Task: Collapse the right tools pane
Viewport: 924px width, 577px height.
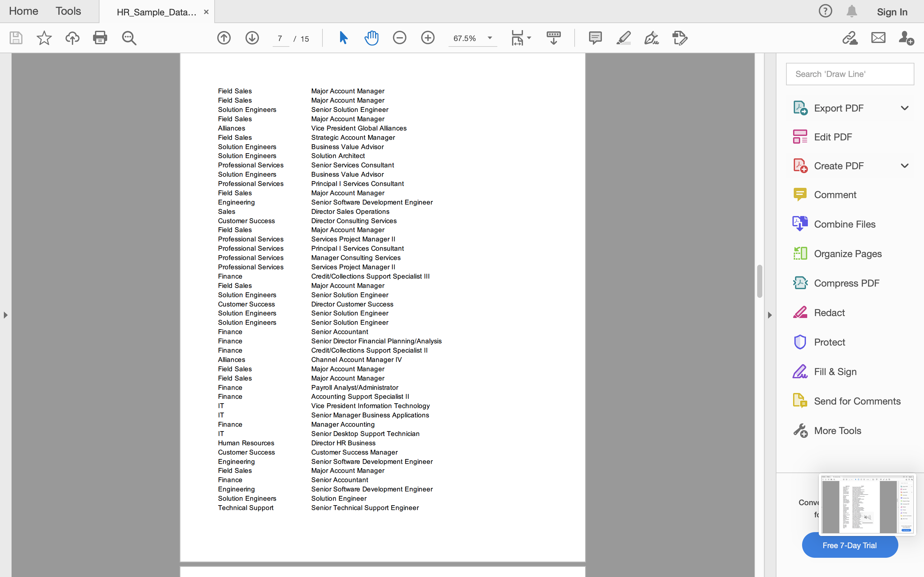Action: click(x=770, y=315)
